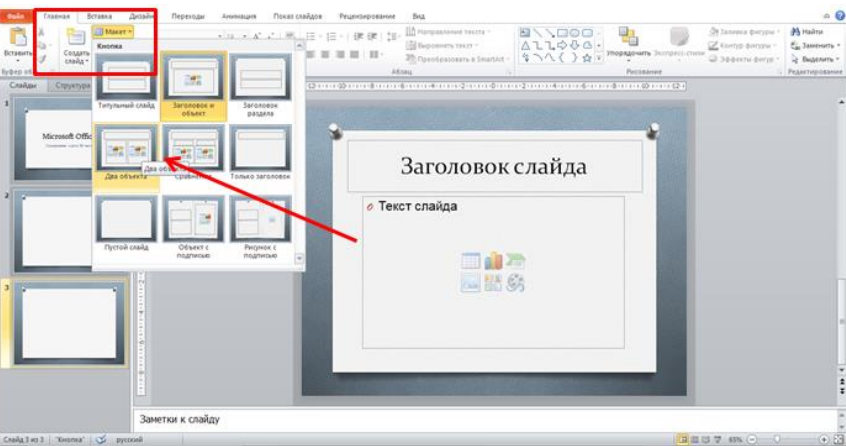Open Экспресс-стили quick styles
846x446 pixels.
coord(680,40)
